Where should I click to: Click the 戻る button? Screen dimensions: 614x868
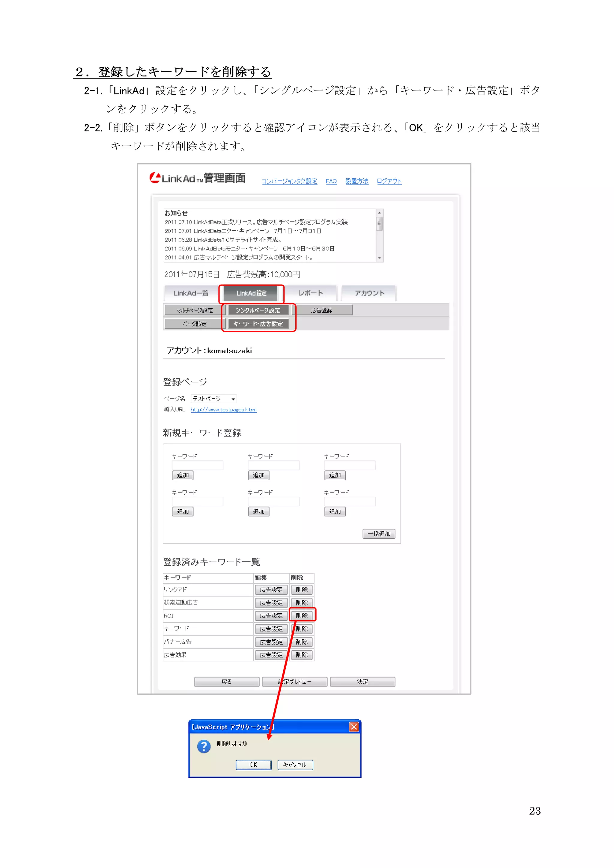coord(227,682)
